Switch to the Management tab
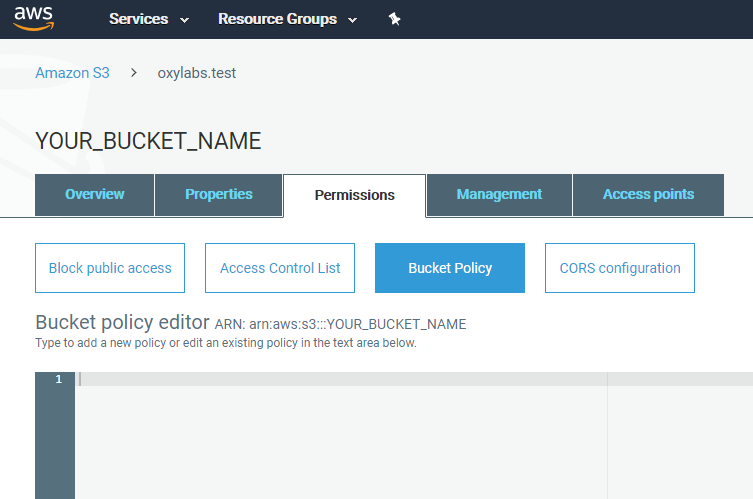753x499 pixels. pos(499,195)
